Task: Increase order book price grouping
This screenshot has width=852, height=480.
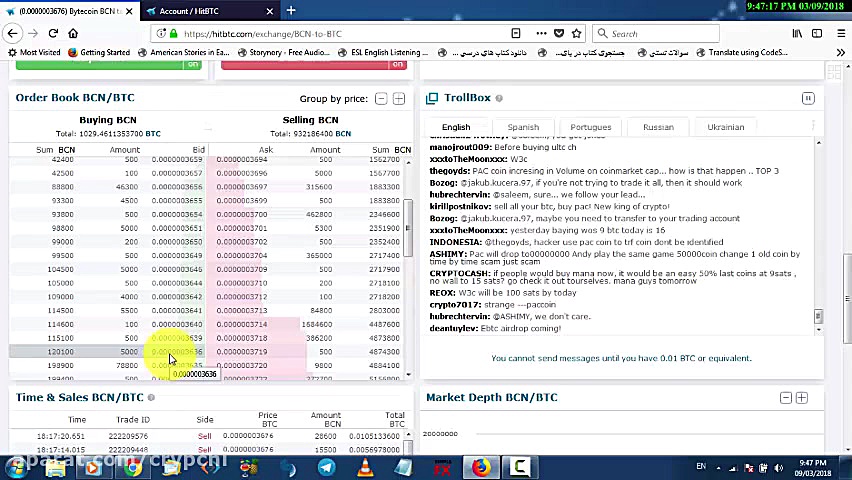Action: point(399,98)
